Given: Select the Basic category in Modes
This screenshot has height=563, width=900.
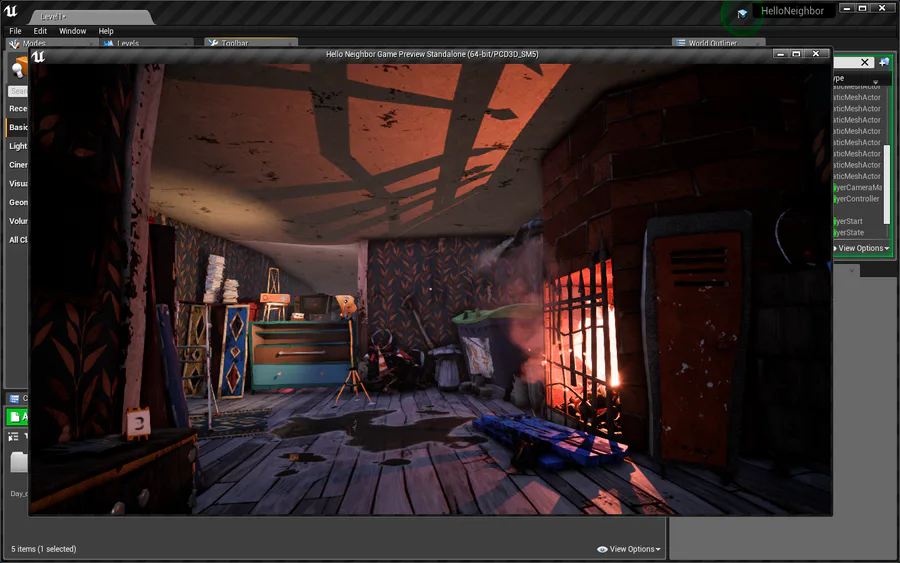Looking at the screenshot, I should (17, 127).
